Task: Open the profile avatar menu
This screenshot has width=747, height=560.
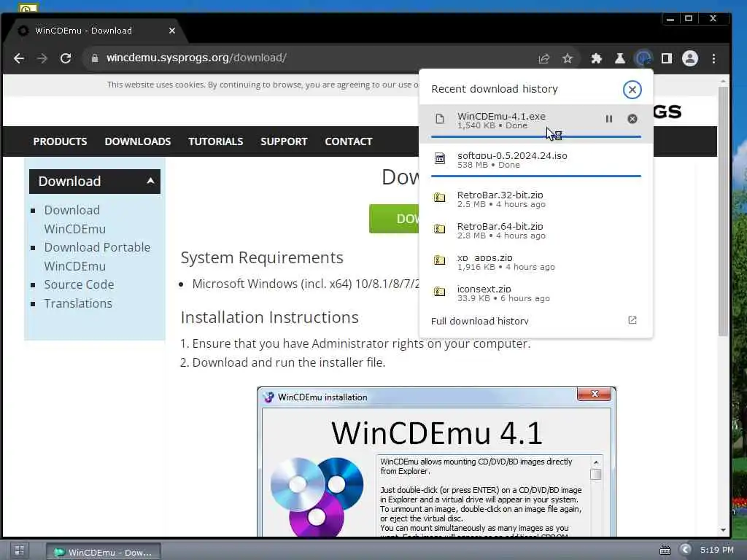Action: (690, 58)
